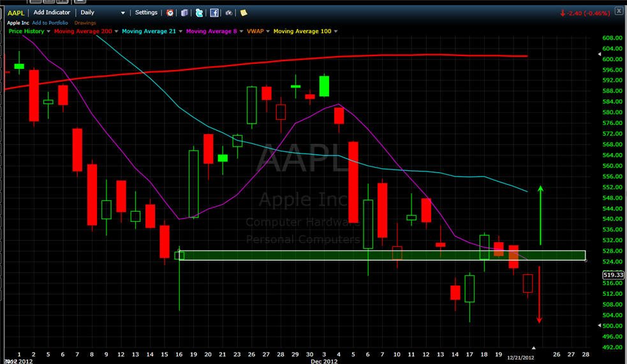Click the arrow marker beside 500.00 on price axis
This screenshot has width=627, height=364.
tap(600, 326)
